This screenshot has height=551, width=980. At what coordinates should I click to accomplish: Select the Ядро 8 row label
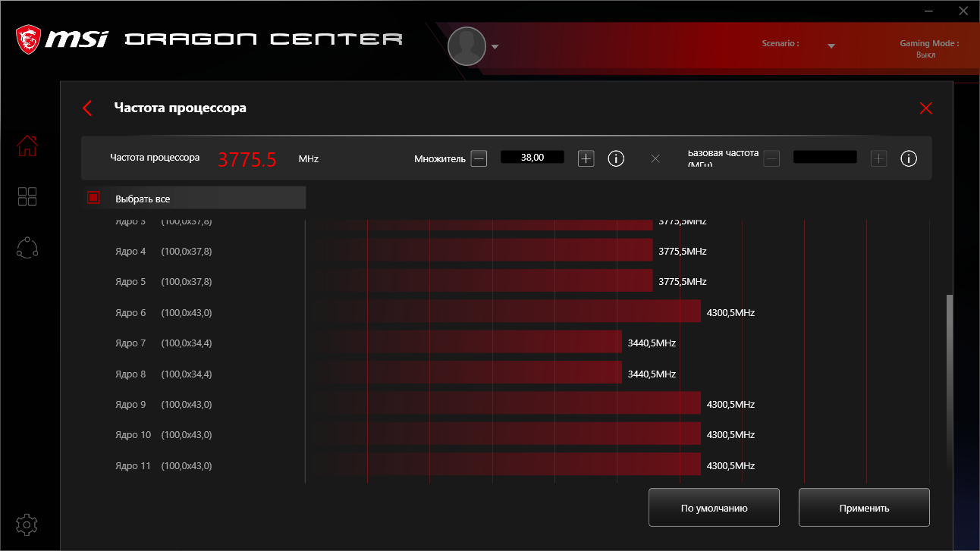130,374
